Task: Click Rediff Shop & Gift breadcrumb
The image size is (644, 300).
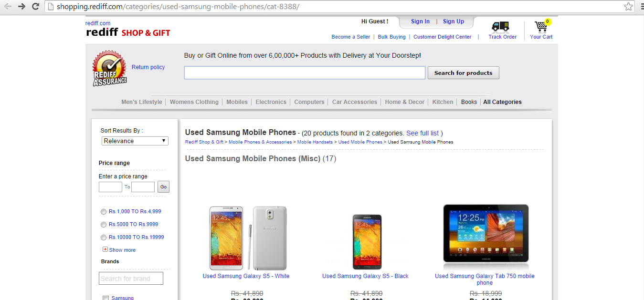Action: pos(204,142)
